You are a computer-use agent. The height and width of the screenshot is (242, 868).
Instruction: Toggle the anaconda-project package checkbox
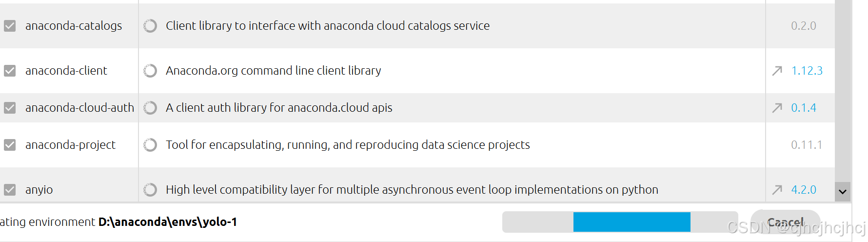(10, 145)
